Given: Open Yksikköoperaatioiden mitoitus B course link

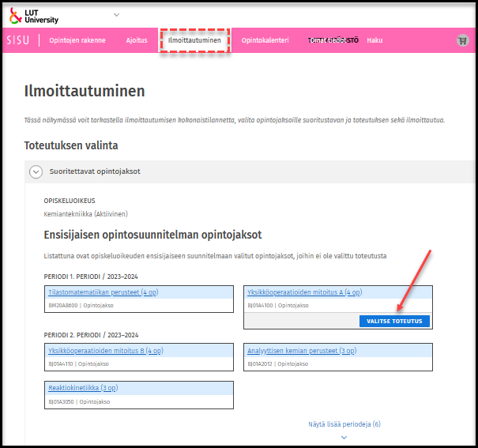Looking at the screenshot, I should (x=106, y=351).
